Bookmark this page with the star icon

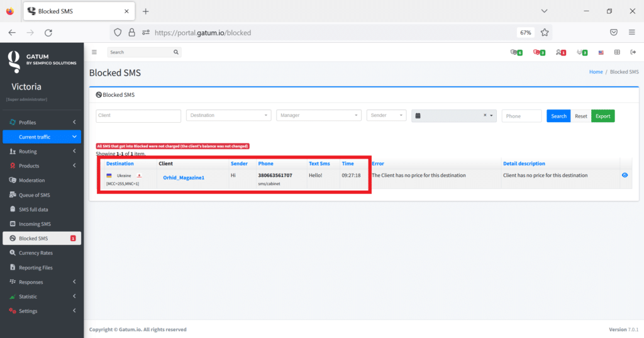click(545, 32)
